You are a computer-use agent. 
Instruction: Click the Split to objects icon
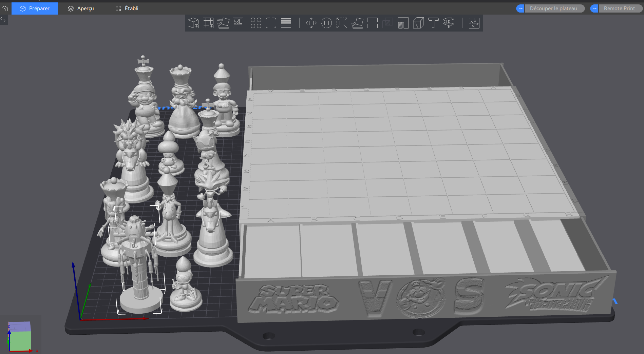256,23
